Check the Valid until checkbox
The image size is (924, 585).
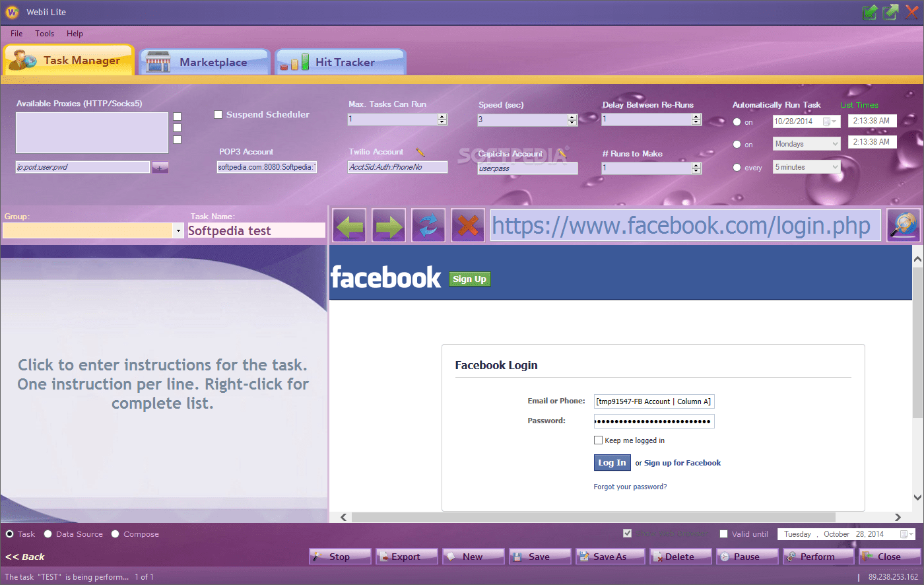coord(723,533)
